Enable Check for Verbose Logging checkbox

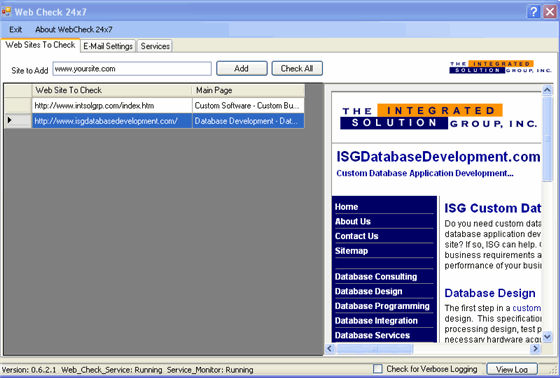click(x=378, y=369)
